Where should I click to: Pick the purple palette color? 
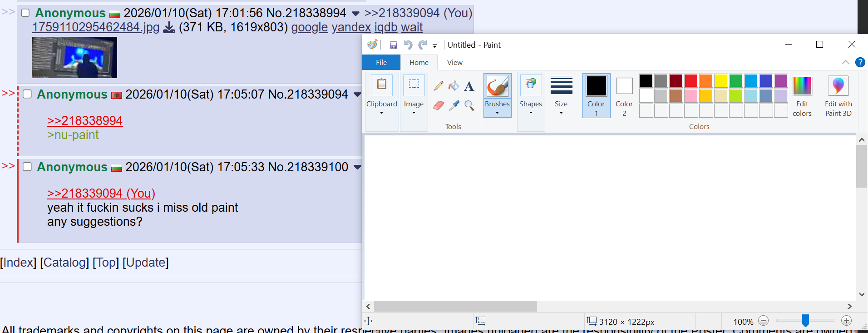pos(781,81)
